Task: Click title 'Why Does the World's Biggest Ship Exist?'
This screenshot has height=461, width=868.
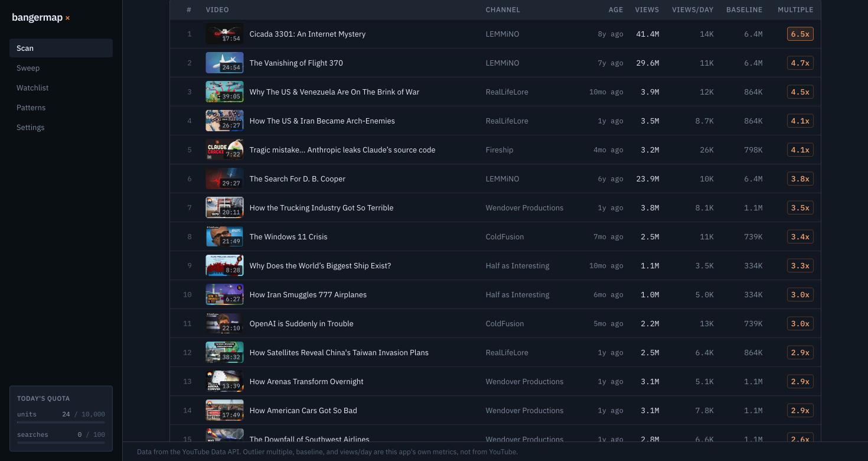Action: click(x=320, y=265)
